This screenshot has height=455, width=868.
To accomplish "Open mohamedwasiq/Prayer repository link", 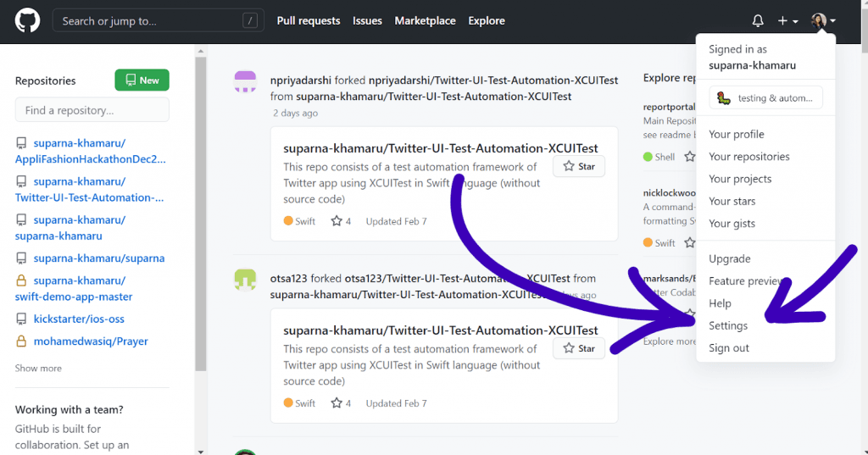I will (91, 341).
